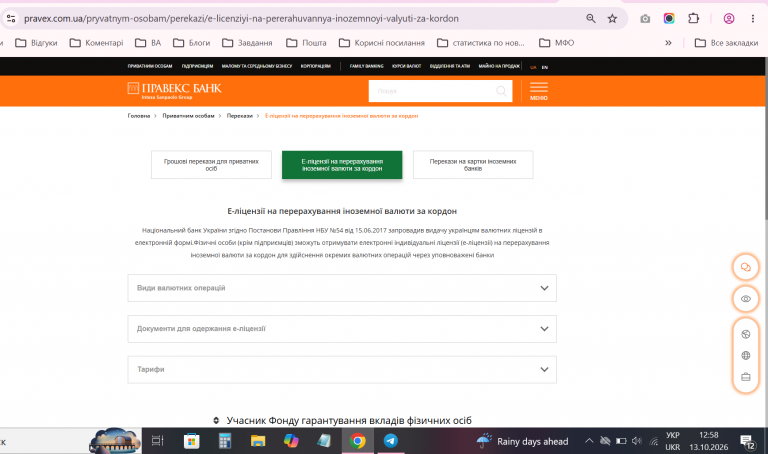Open the Chrome zoom magnifier icon
Viewport: 768px width, 454px height.
(x=591, y=19)
